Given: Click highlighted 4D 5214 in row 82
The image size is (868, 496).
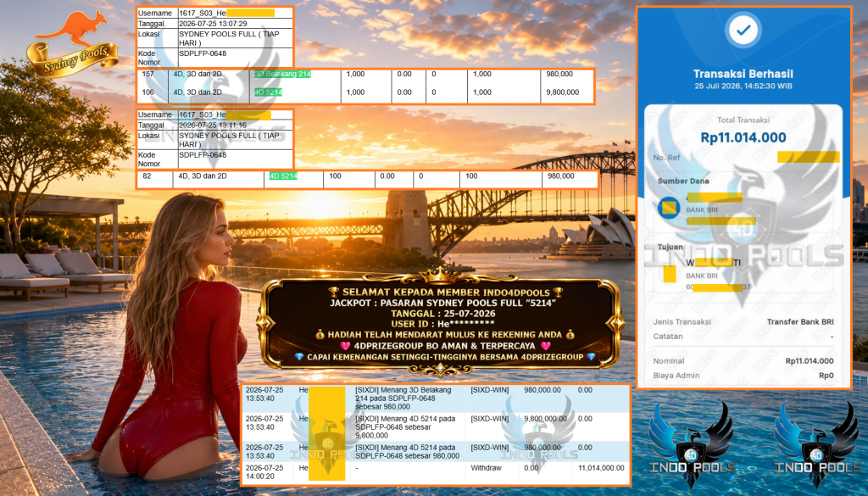Looking at the screenshot, I should click(283, 176).
